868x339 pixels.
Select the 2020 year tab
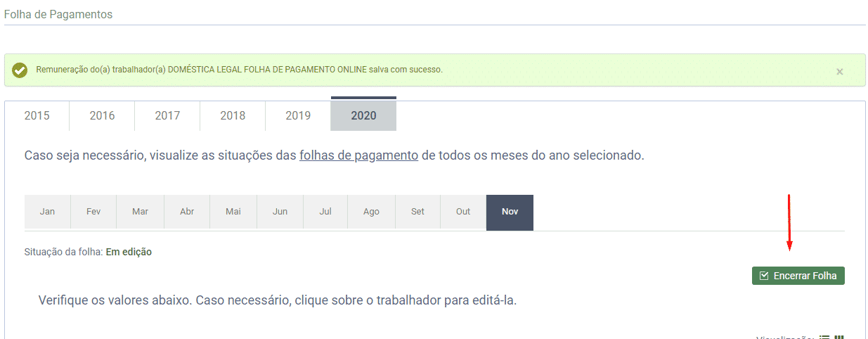point(363,115)
